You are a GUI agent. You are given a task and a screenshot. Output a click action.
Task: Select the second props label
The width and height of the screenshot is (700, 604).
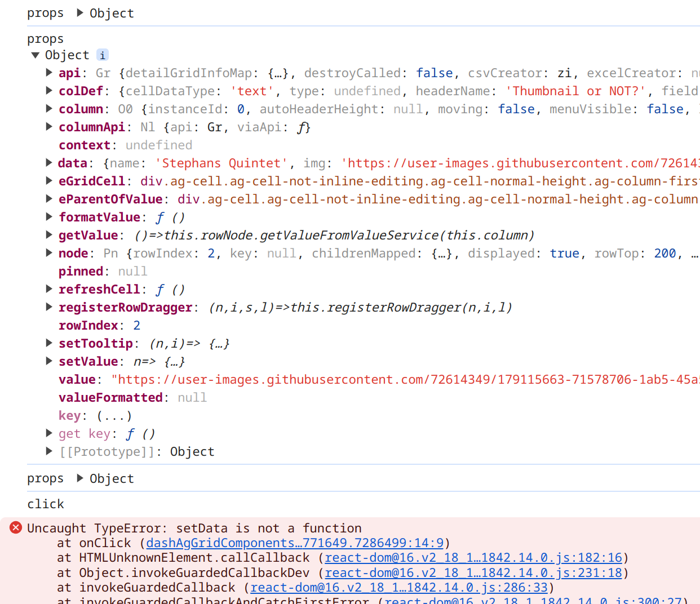(x=46, y=39)
